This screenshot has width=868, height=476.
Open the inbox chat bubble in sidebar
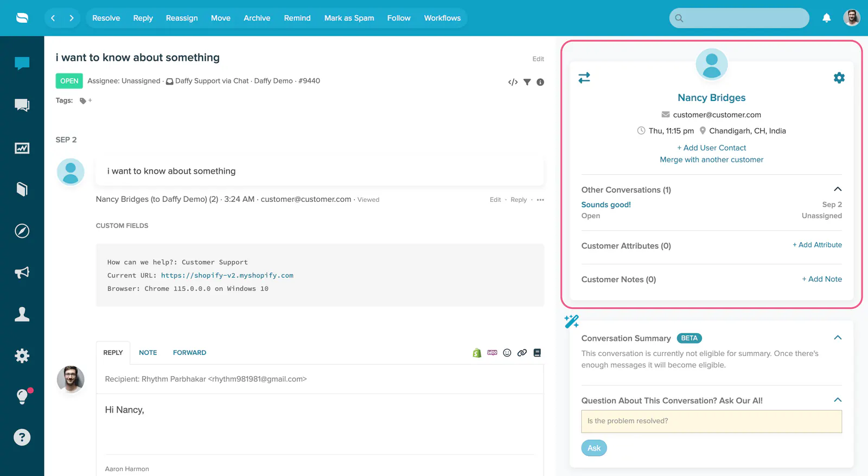(22, 64)
